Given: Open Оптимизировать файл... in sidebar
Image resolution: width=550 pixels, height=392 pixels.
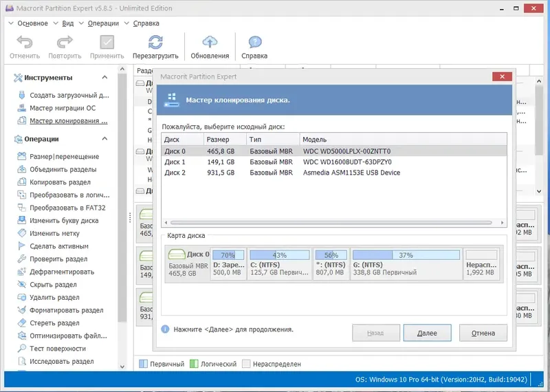Looking at the screenshot, I should (x=68, y=336).
